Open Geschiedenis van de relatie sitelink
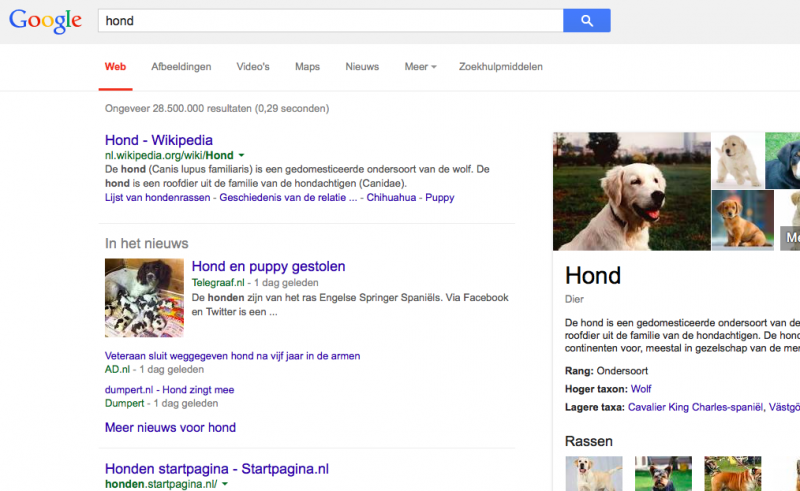Viewport: 800px width, 491px height. (x=288, y=198)
